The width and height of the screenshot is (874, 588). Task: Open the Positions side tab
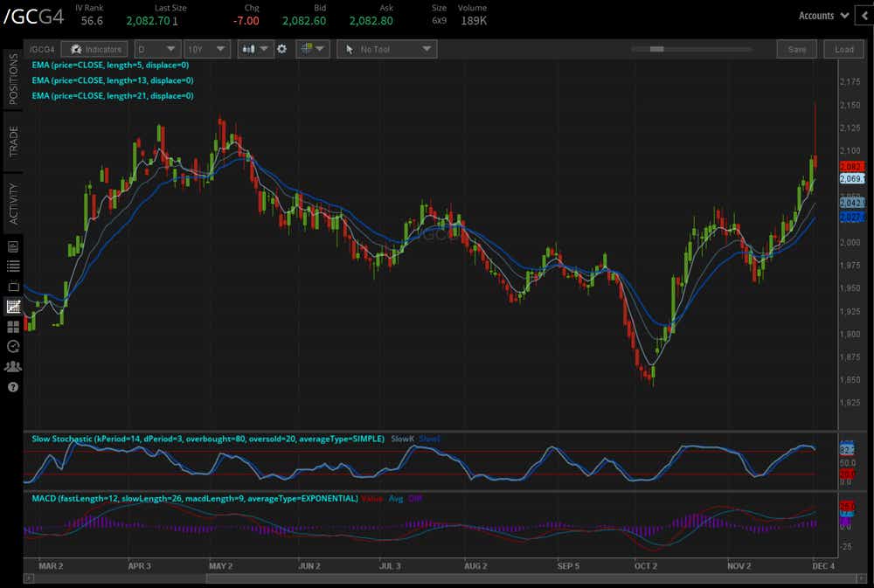pyautogui.click(x=13, y=80)
